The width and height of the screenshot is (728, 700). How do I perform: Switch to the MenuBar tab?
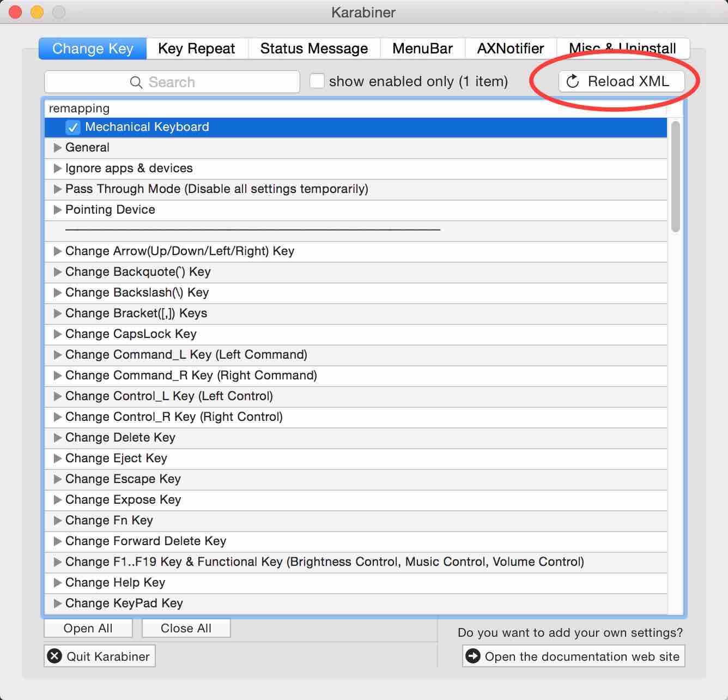tap(422, 49)
